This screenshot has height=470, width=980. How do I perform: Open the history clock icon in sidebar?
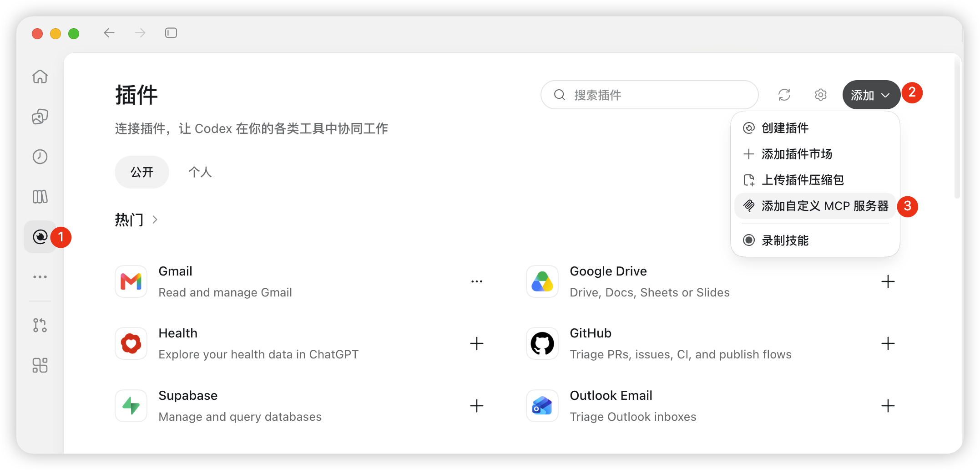(x=40, y=157)
